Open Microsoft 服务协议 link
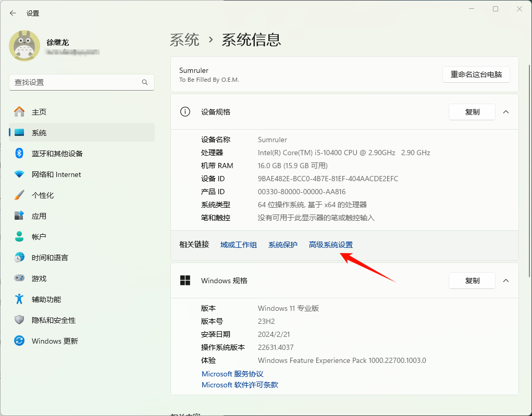 click(x=232, y=374)
